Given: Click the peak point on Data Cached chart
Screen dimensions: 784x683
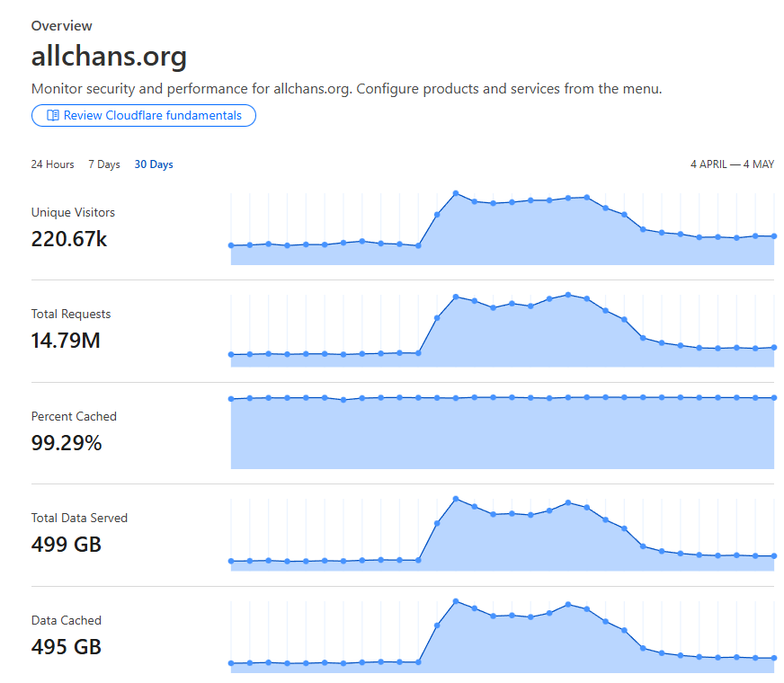Looking at the screenshot, I should pos(456,601).
